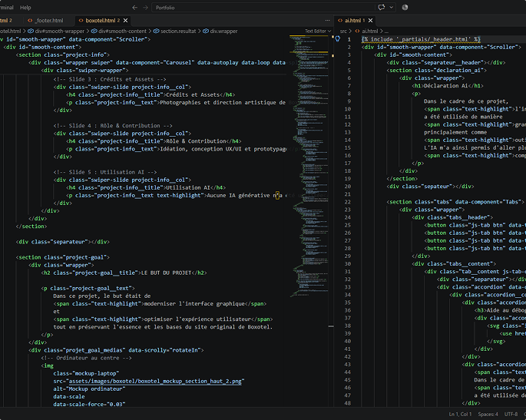Click the HTML file icon on the ai.html tab
Screen dimensions: 526x420
[340, 21]
